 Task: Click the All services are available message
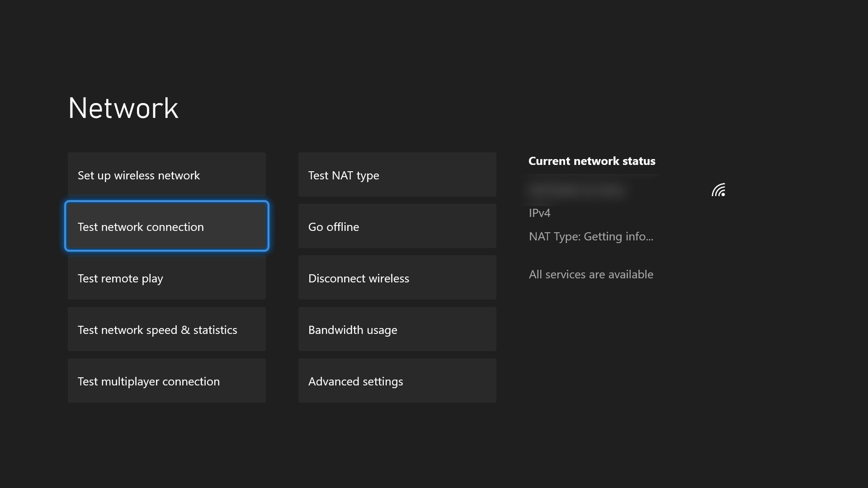tap(591, 274)
